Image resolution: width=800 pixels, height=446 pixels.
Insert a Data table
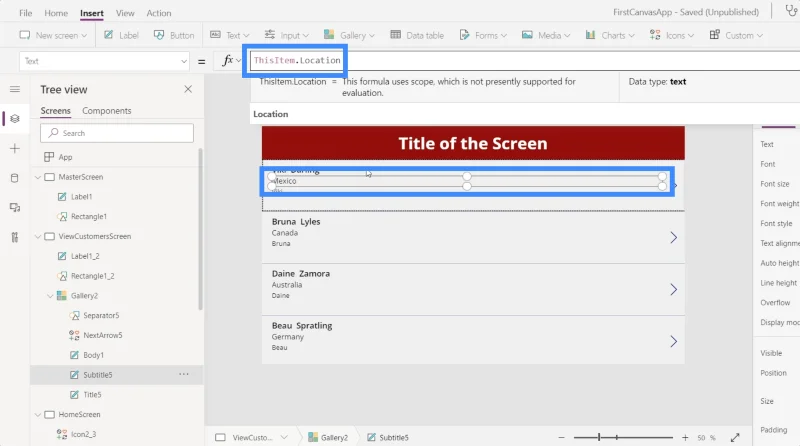417,35
